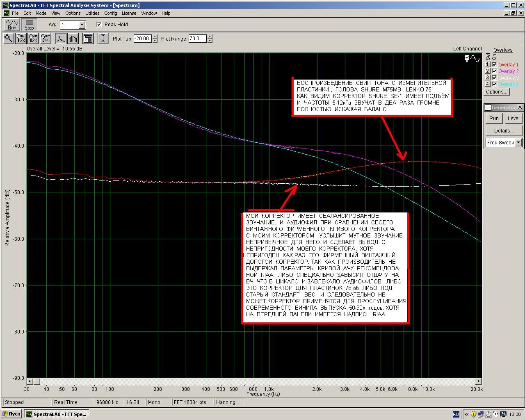Decrease Plot Top with down arrow

pyautogui.click(x=155, y=41)
